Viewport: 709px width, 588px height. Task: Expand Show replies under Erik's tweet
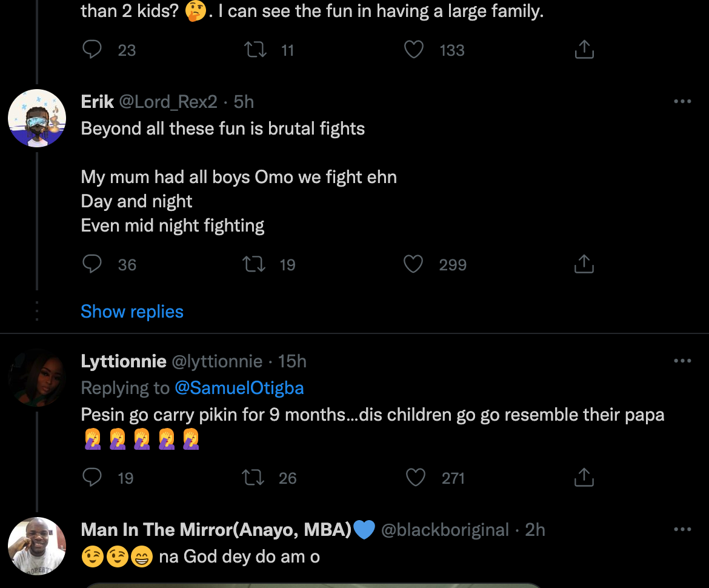click(x=132, y=312)
